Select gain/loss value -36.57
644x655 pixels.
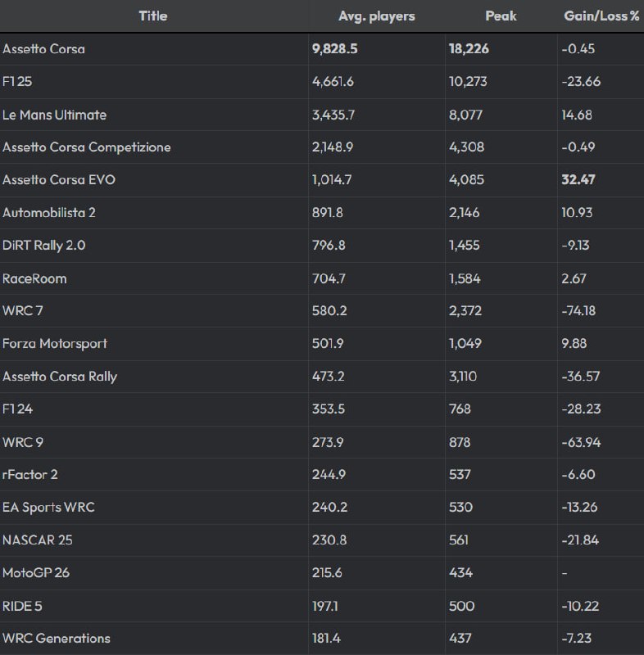[x=580, y=377]
